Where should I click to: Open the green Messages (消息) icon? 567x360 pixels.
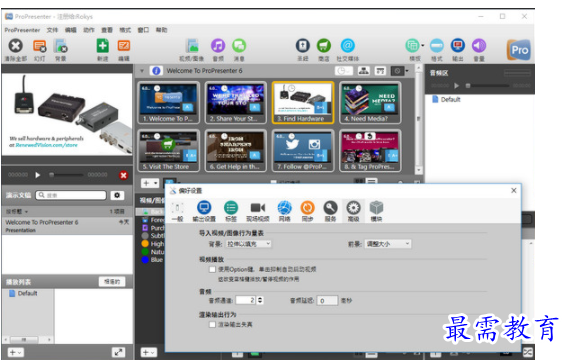[239, 46]
